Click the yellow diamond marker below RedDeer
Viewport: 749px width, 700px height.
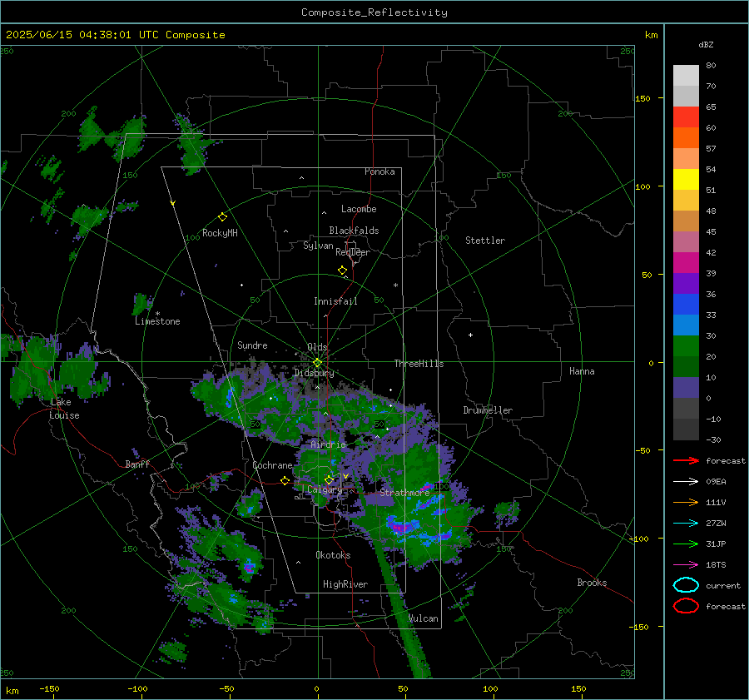point(342,271)
